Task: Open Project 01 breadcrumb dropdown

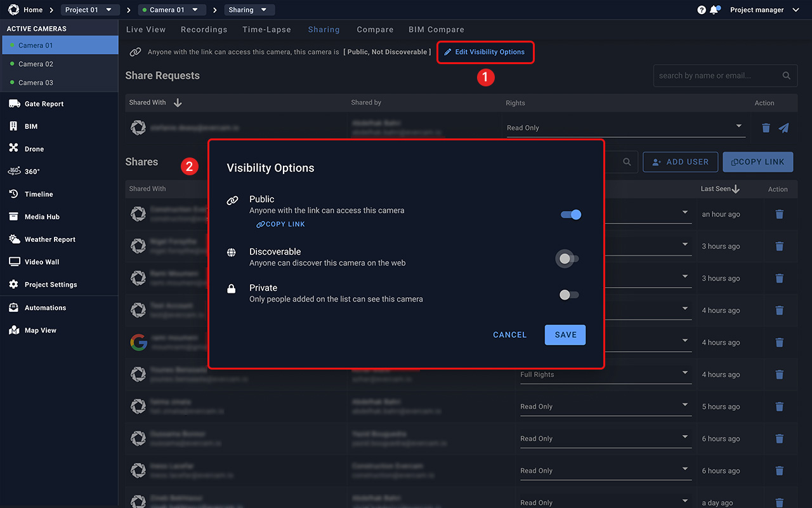Action: pos(91,10)
